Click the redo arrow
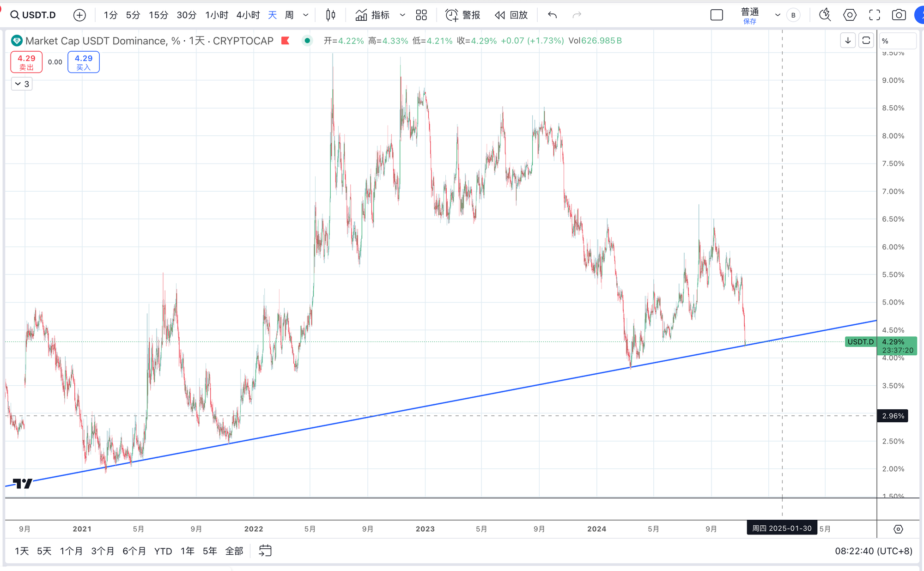 point(577,15)
